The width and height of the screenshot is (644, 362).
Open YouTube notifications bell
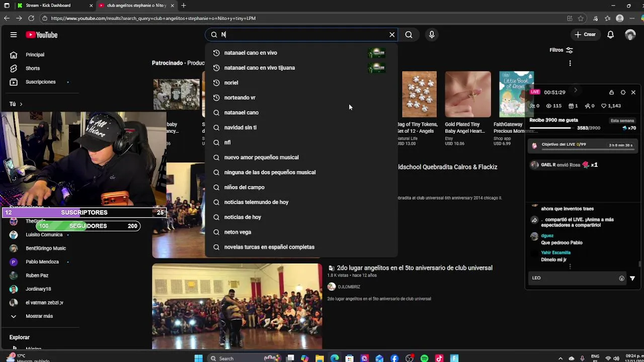pos(610,35)
